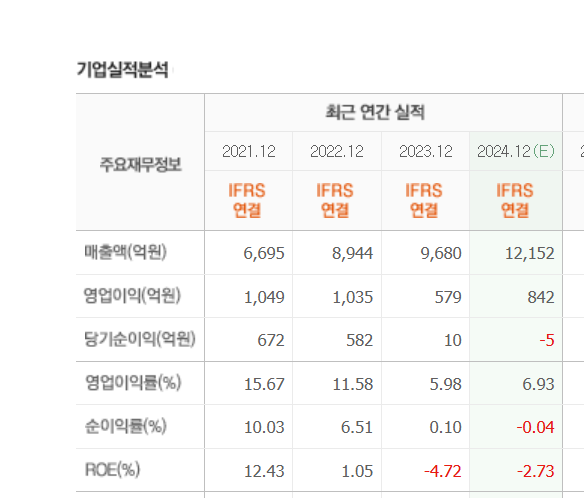This screenshot has height=498, width=584.
Task: Select operating margin value 5.98
Action: (x=445, y=384)
